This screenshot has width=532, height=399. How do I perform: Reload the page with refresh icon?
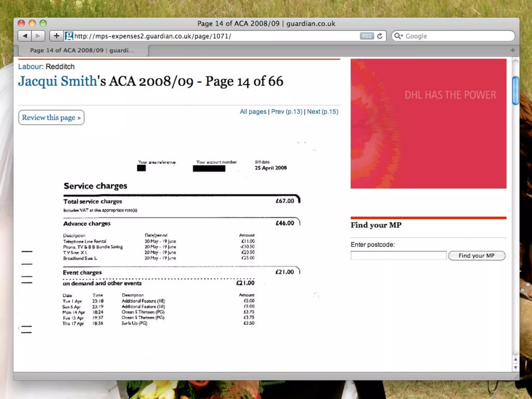pos(380,36)
